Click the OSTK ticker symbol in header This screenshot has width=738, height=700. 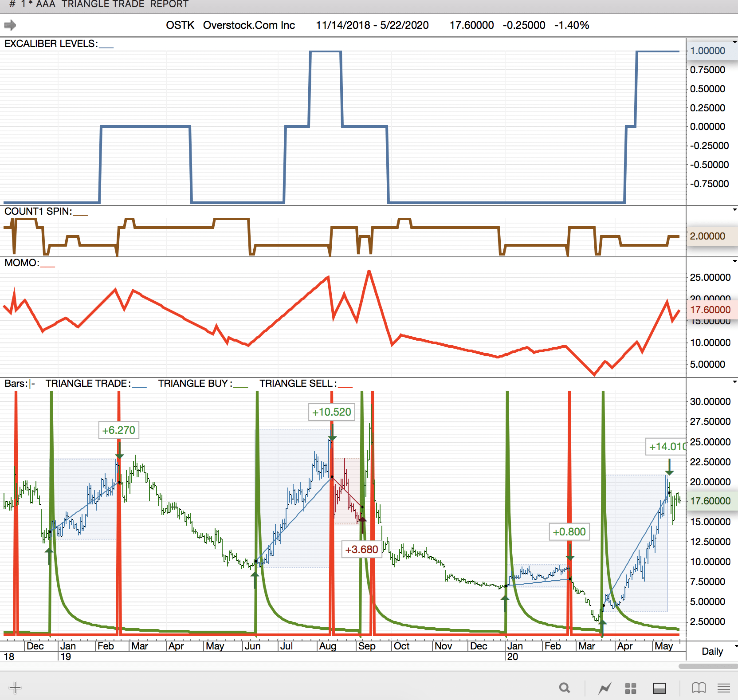pos(180,25)
